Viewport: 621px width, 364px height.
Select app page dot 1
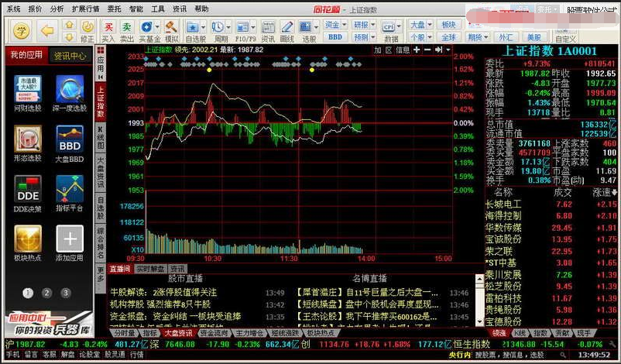tap(28, 293)
